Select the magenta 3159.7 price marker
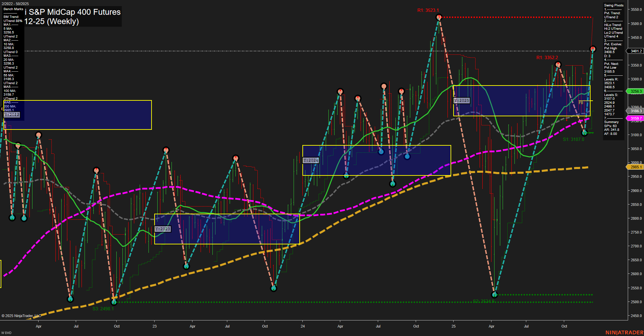644x336 pixels. pyautogui.click(x=635, y=118)
